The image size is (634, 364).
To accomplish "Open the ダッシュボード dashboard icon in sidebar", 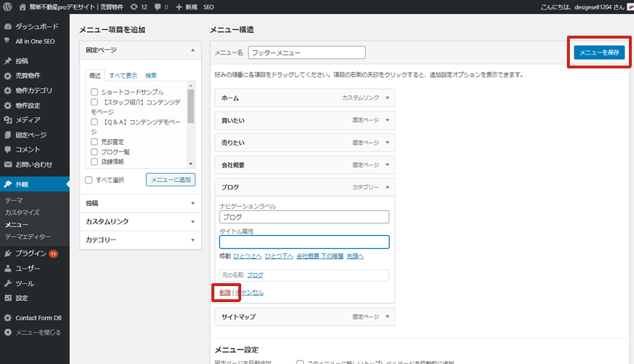I will [x=7, y=26].
